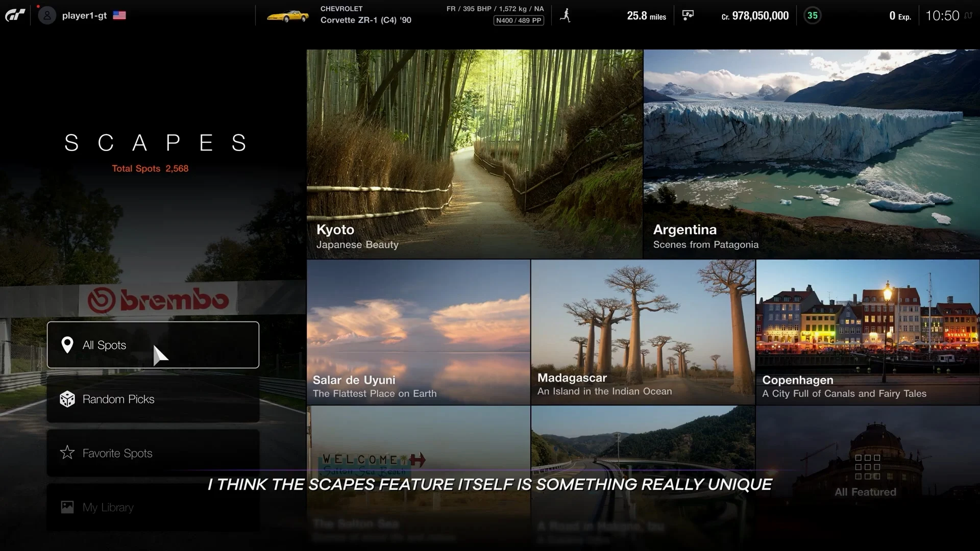Select the Madagascar baobab tile
The width and height of the screenshot is (980, 551).
643,332
